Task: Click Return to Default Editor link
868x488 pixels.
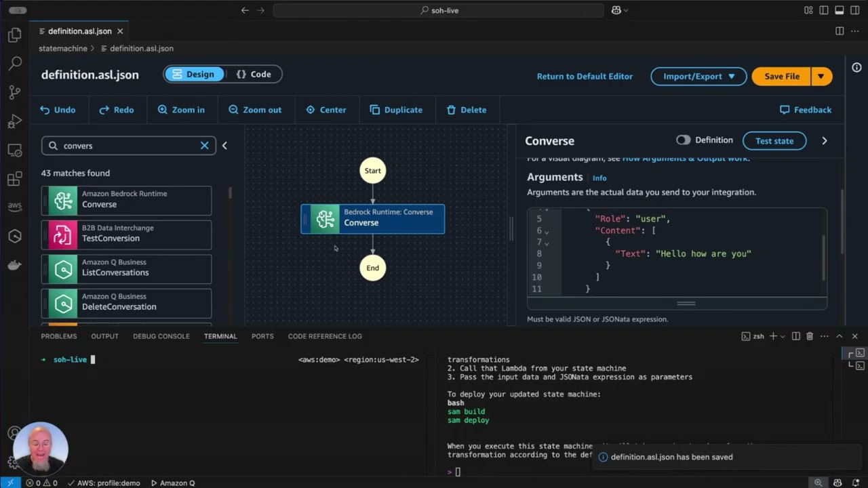Action: 585,77
